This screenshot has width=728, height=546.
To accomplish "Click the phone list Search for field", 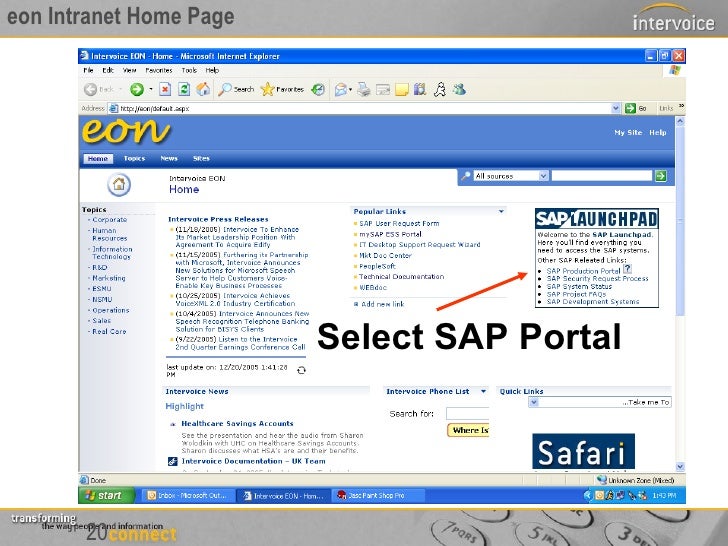I will click(x=467, y=414).
